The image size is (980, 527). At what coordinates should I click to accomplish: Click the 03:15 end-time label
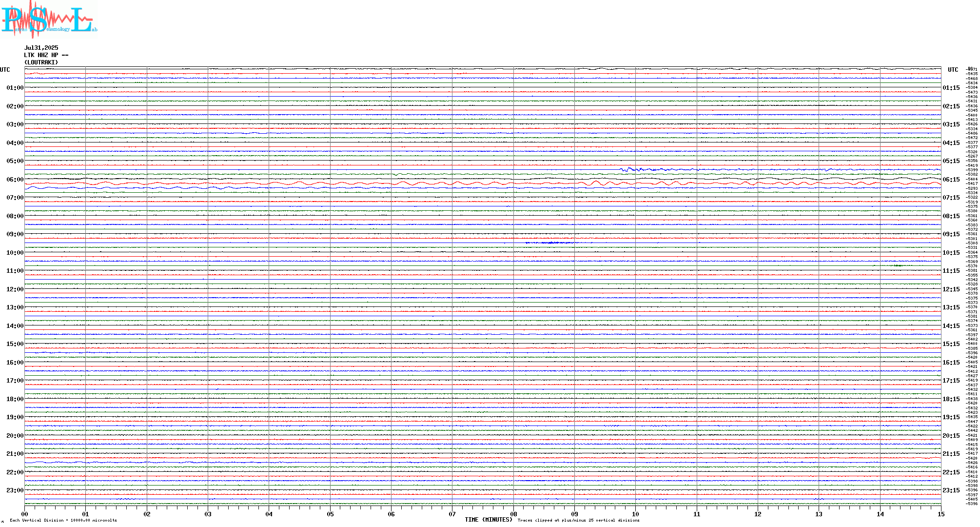coord(951,124)
